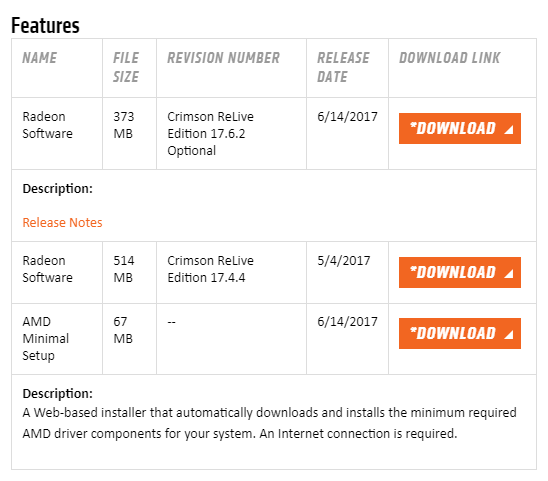This screenshot has height=481, width=548.
Task: Click the DOWNLOAD LINK column header
Action: pyautogui.click(x=449, y=58)
